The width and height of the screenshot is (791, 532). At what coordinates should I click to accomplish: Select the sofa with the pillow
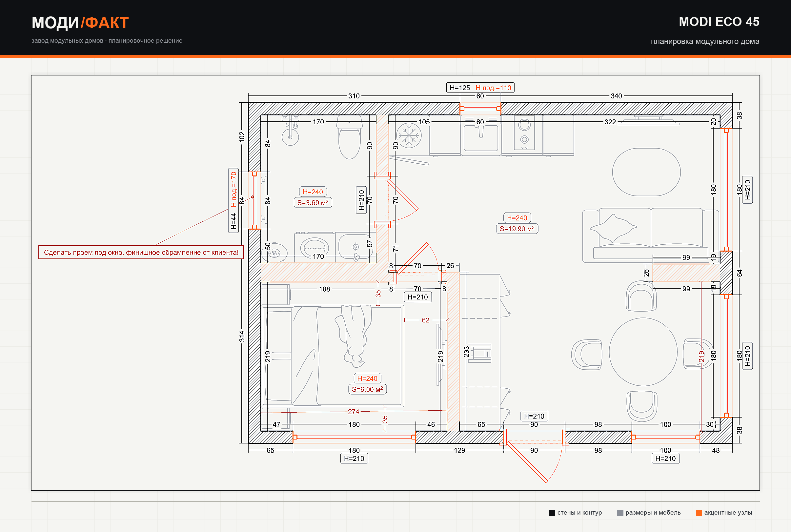coord(651,235)
